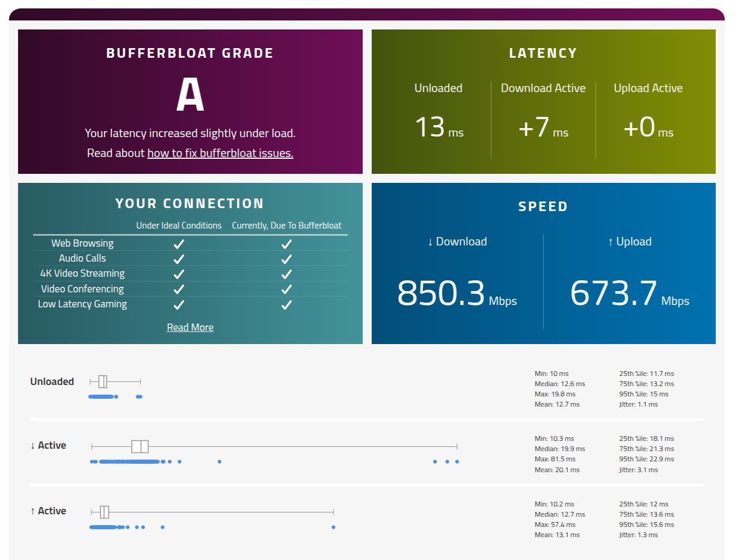Click the Low Latency Gaming row label

82,304
